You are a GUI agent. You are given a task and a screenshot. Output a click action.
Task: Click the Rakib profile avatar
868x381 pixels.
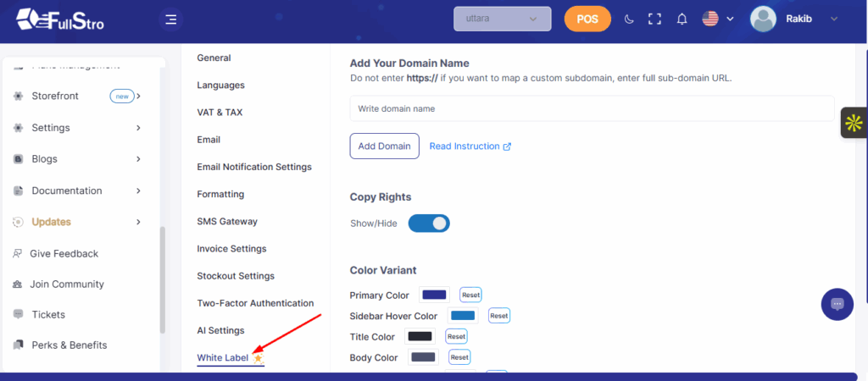[763, 19]
